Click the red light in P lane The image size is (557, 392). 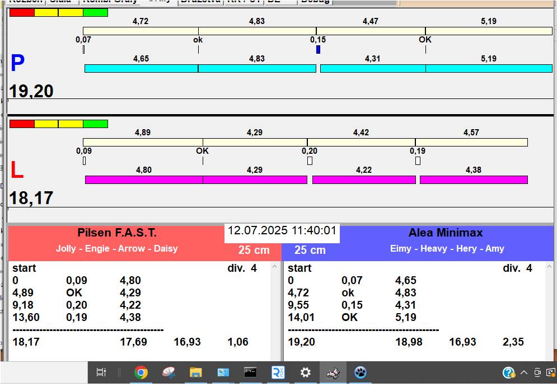[22, 12]
